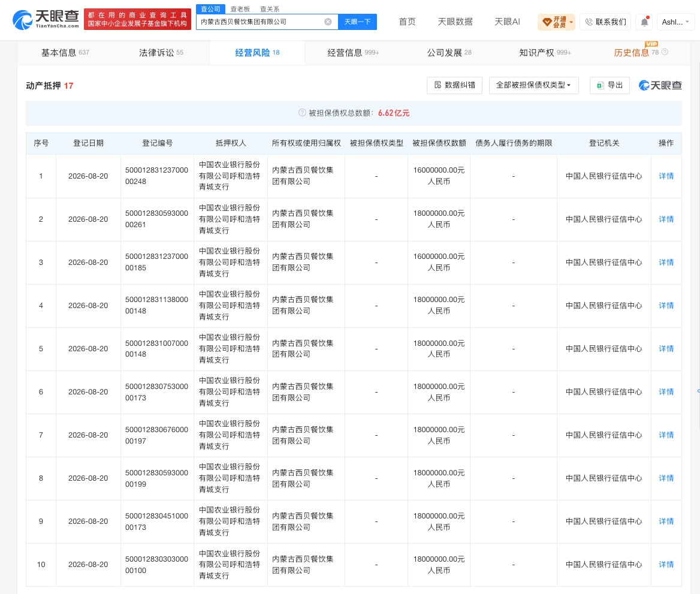
Task: Open 详情 for row 6
Action: (x=666, y=391)
